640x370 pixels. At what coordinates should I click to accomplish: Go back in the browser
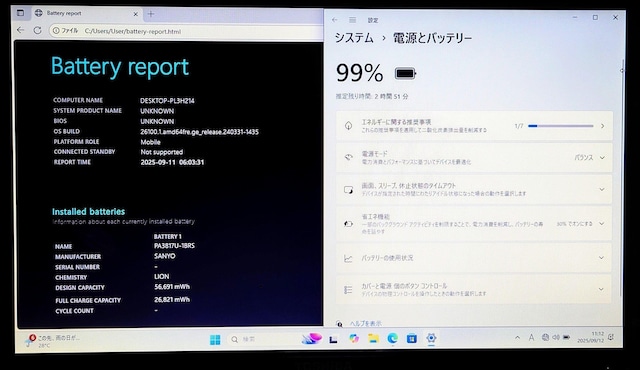coord(20,30)
